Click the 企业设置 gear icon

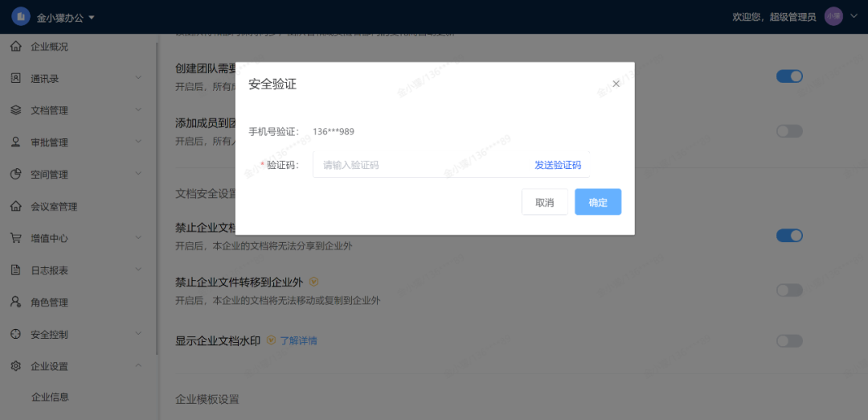pos(16,366)
